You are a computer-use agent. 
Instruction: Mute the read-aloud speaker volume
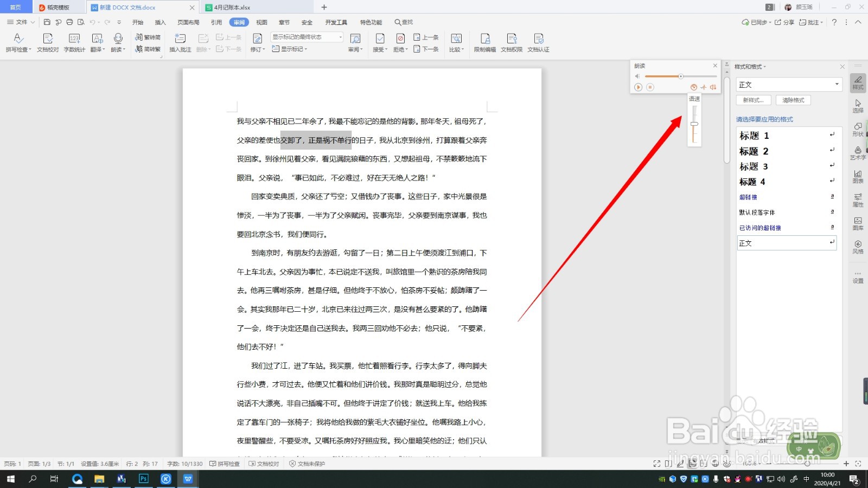[638, 76]
